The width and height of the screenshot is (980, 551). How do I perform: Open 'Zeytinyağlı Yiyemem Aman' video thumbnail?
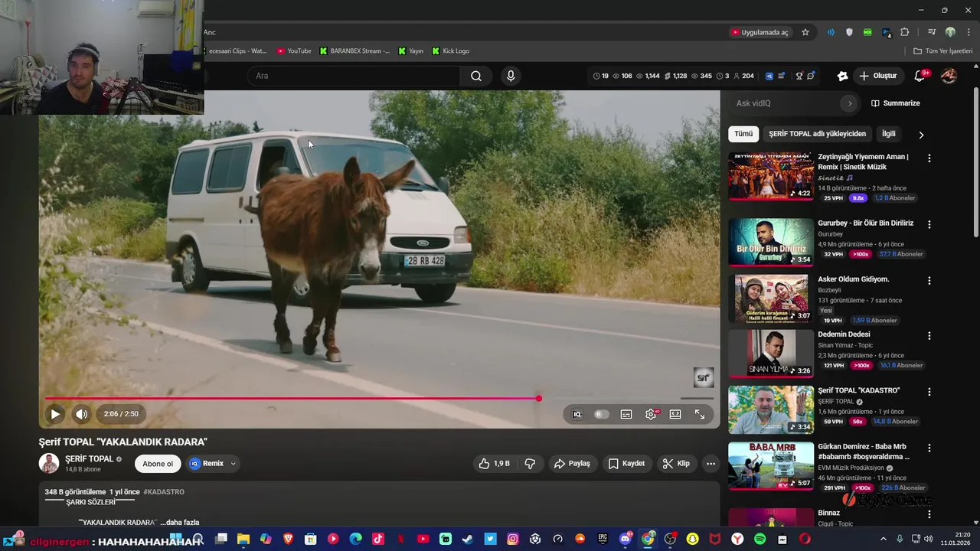tap(771, 176)
